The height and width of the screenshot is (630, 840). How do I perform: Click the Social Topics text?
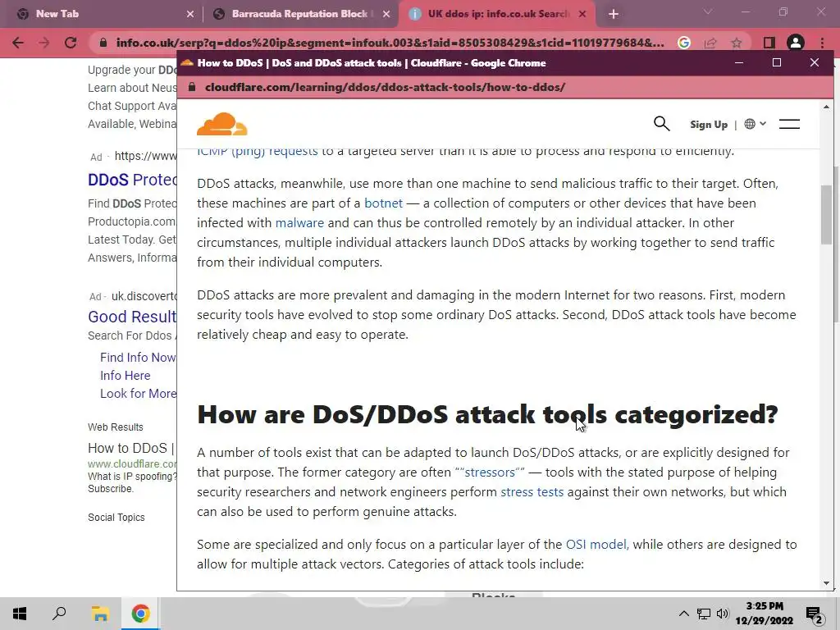[116, 518]
